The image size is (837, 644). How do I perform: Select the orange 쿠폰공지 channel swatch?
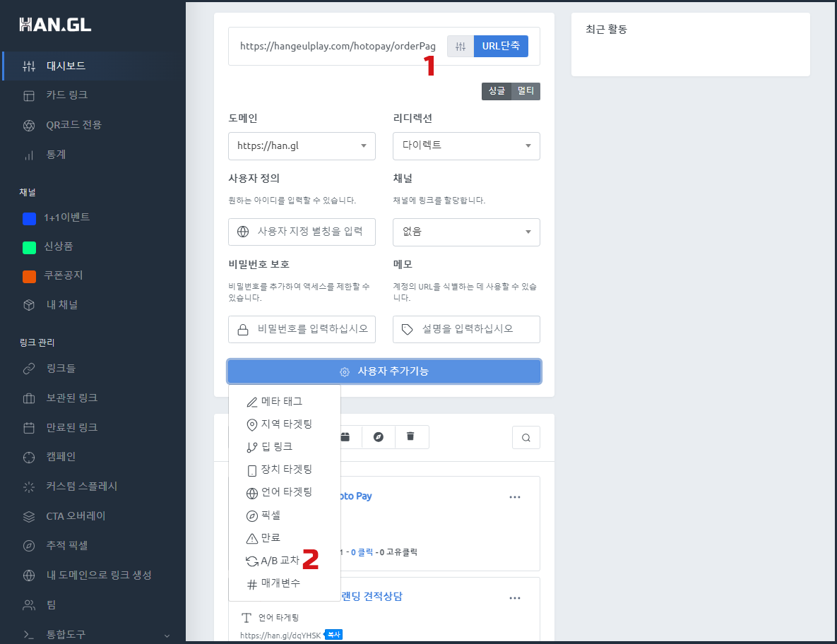30,276
